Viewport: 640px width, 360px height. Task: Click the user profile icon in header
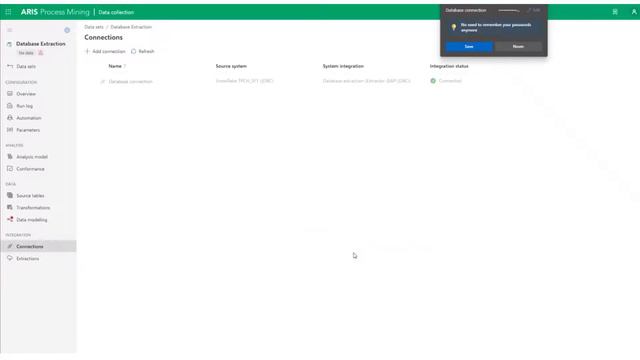pos(634,12)
